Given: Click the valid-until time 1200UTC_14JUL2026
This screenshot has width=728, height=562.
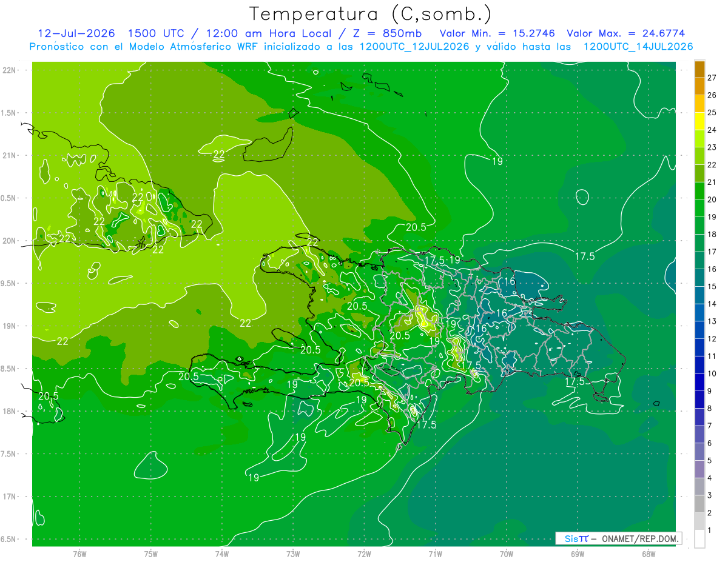Looking at the screenshot, I should tap(638, 47).
